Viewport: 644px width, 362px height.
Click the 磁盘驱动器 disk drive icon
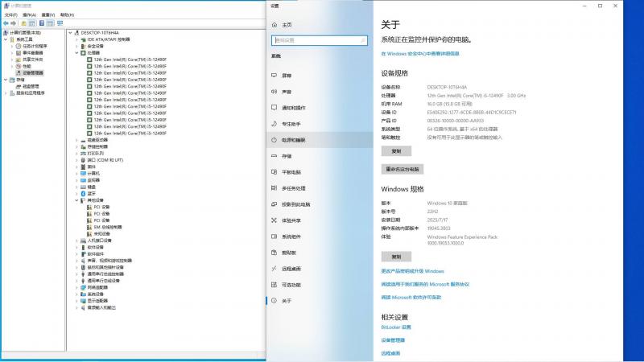pos(84,140)
